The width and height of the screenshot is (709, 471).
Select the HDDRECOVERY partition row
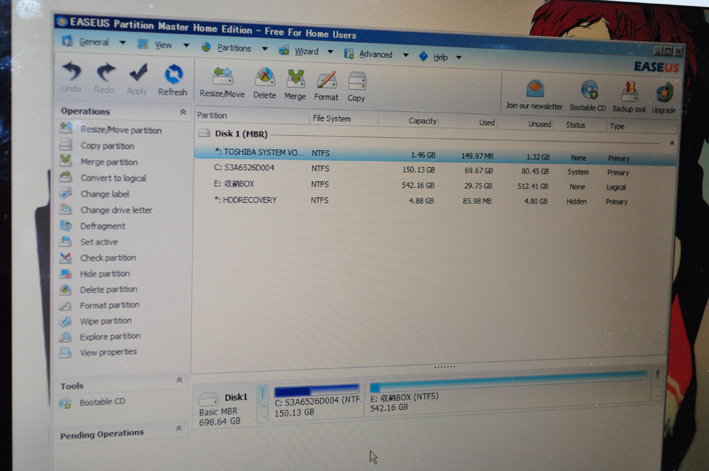point(434,201)
